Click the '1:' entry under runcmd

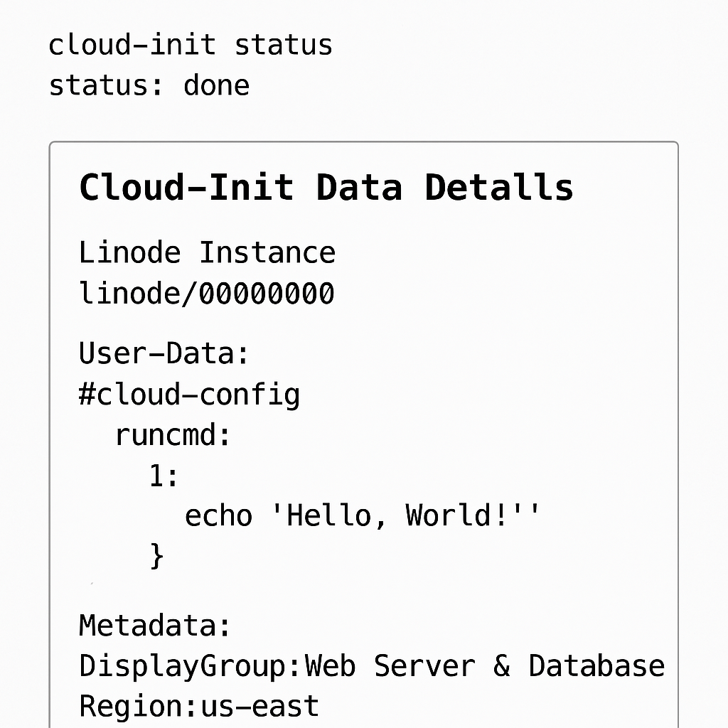164,476
